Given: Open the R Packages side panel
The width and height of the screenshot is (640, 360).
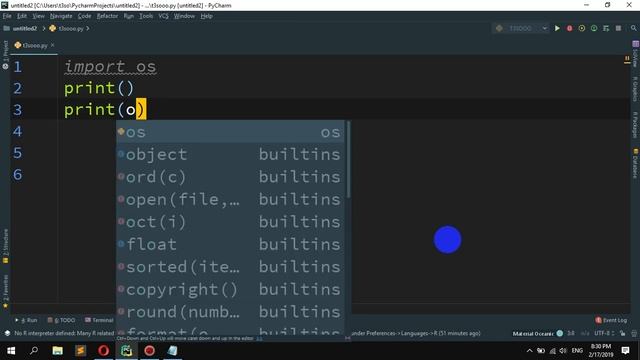Looking at the screenshot, I should coord(635,124).
